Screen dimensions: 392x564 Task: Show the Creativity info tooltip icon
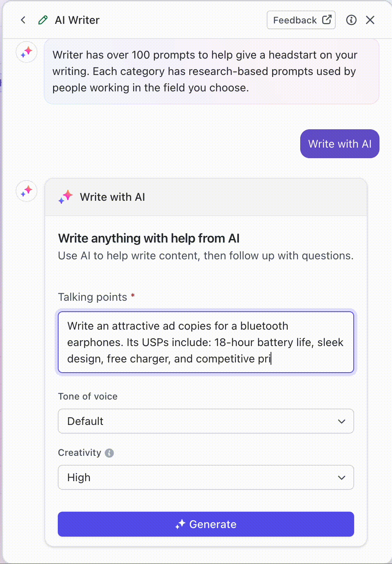pos(109,453)
